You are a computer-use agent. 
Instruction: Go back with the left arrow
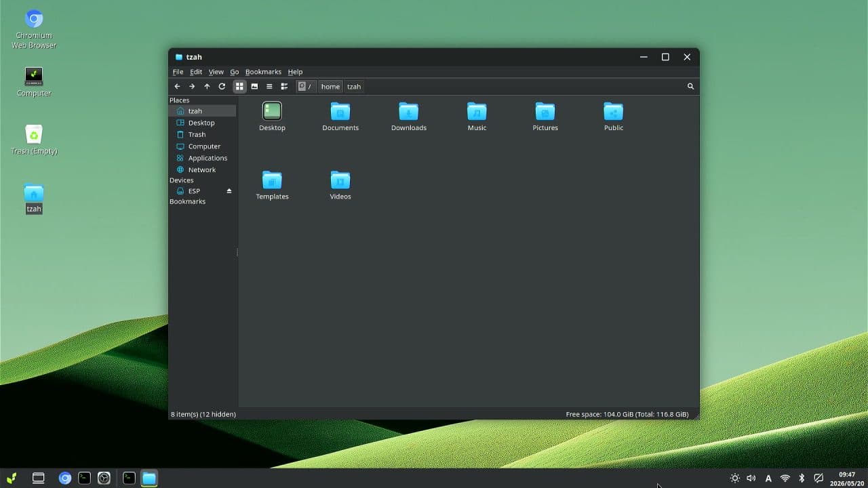177,87
